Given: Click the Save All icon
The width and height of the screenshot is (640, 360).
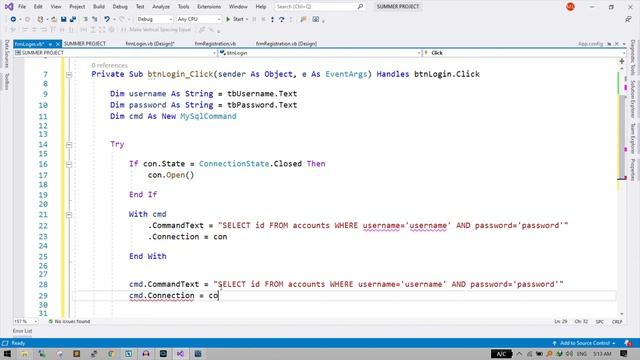Looking at the screenshot, I should click(73, 19).
